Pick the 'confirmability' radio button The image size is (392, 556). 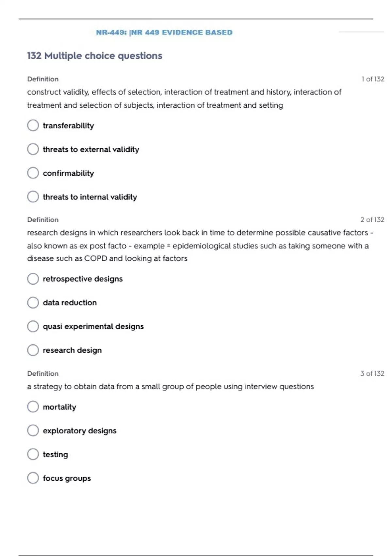pos(33,173)
